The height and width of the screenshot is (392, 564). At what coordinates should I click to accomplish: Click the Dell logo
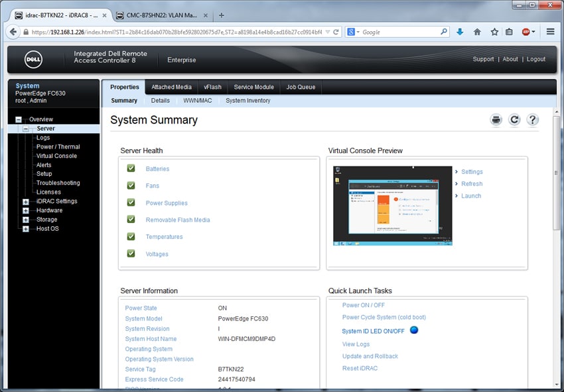click(x=33, y=59)
